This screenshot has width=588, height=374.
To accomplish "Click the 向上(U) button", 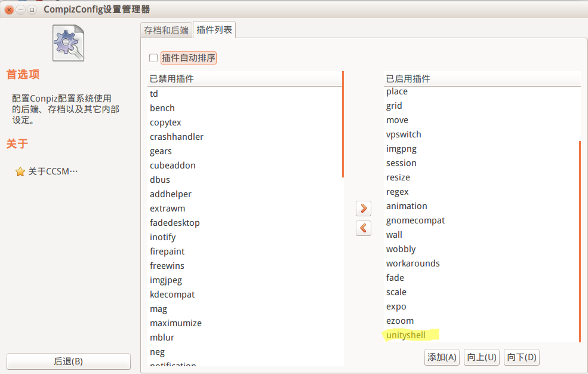I will click(482, 357).
